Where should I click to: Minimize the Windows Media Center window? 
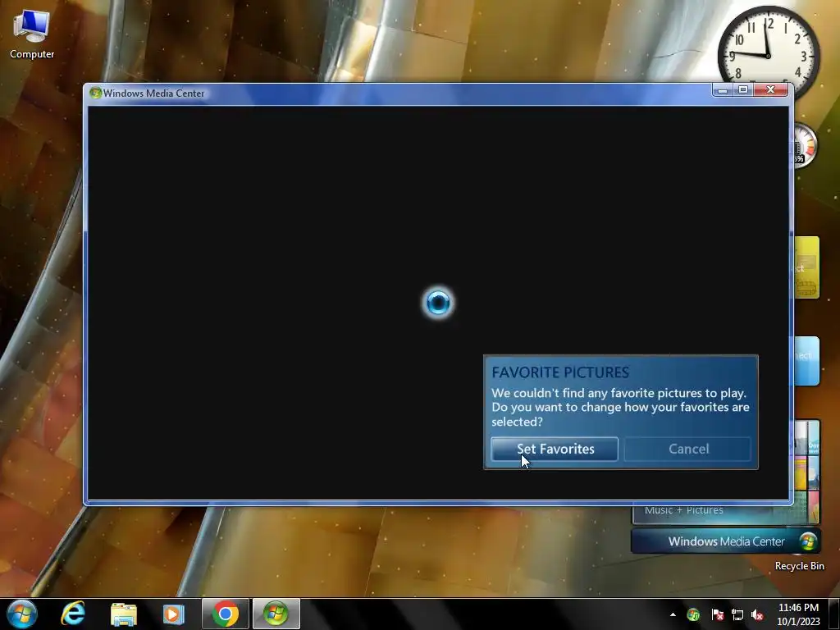[723, 90]
